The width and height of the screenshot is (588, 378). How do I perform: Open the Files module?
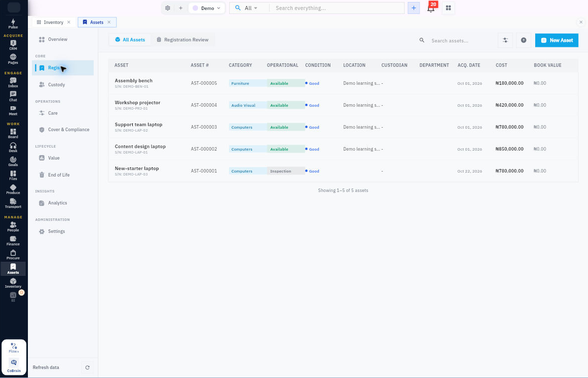pos(13,176)
